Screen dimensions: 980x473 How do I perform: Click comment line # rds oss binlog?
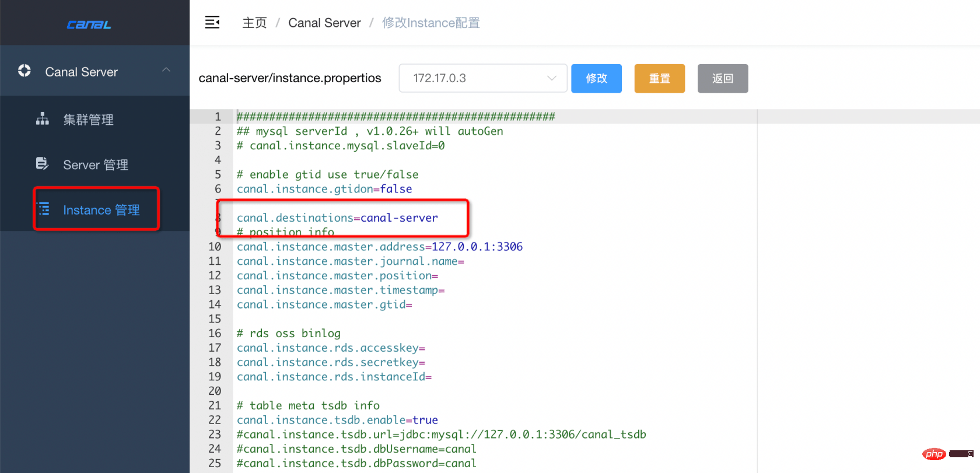coord(289,333)
